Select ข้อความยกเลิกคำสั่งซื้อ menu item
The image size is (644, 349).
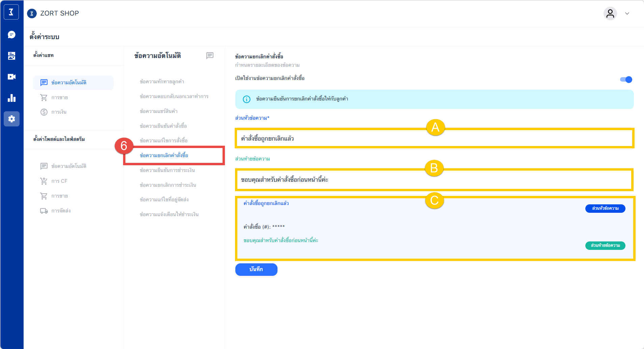pos(164,155)
